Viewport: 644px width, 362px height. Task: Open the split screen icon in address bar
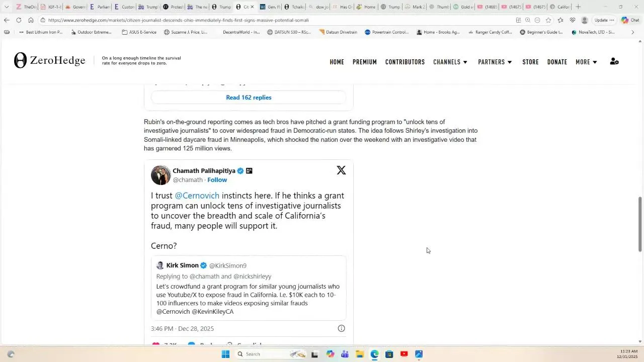[518, 20]
